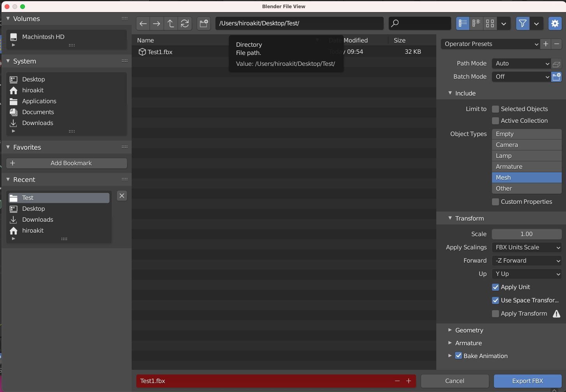The width and height of the screenshot is (566, 392).
Task: Enable the Selected Objects checkbox
Action: [495, 109]
